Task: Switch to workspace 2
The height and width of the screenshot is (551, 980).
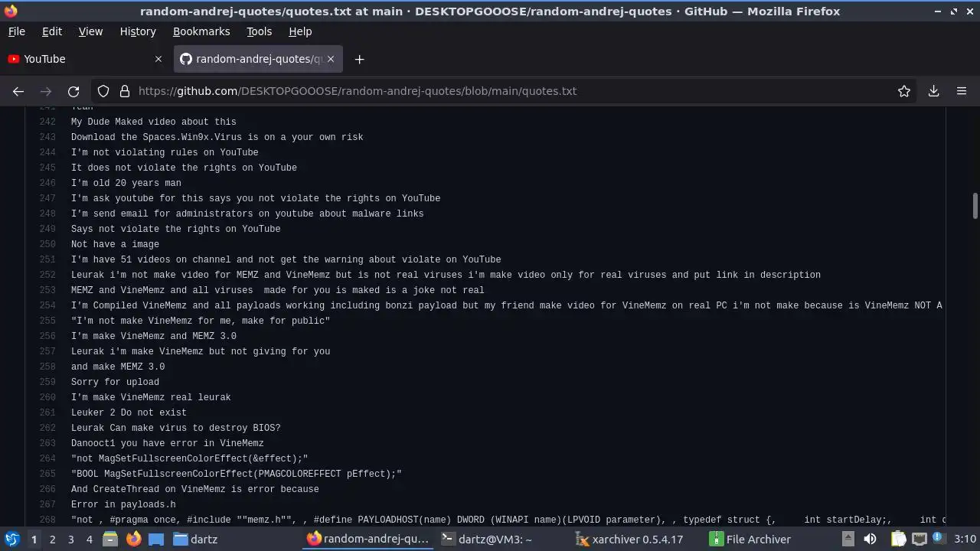Action: pyautogui.click(x=52, y=540)
